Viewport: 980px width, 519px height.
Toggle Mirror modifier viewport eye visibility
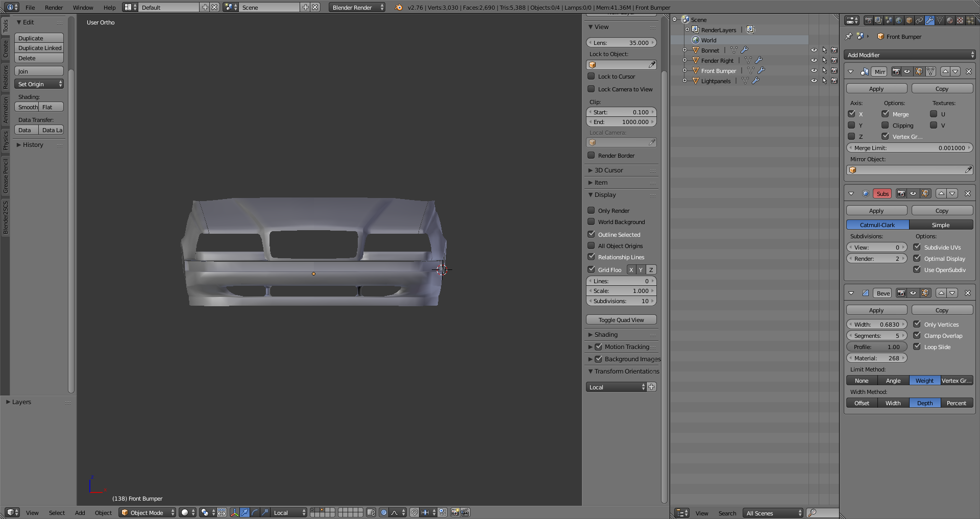point(907,71)
